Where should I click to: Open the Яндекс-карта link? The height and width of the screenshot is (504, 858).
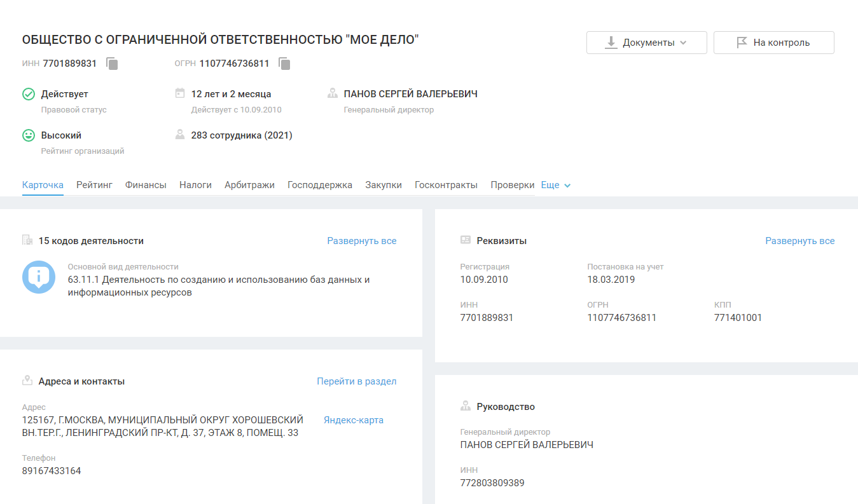354,420
